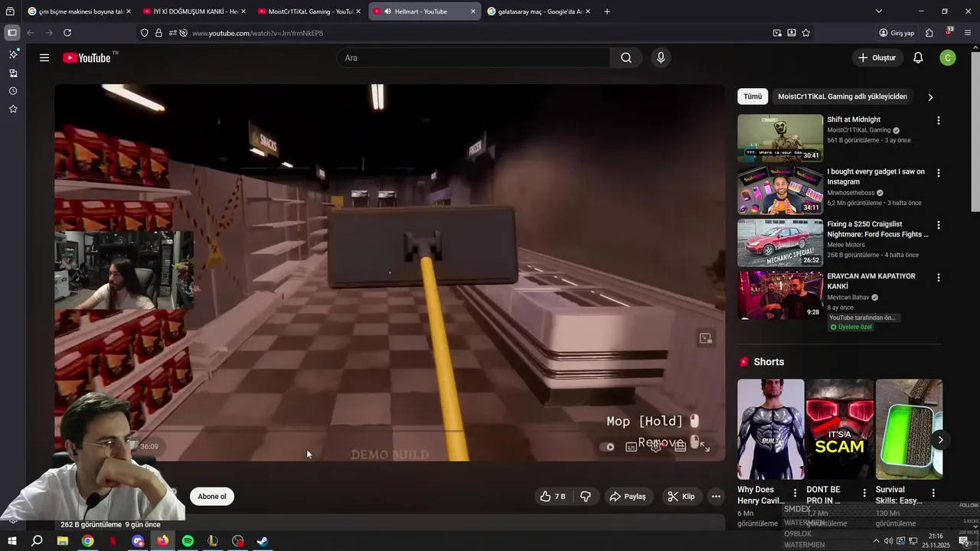Click Giriş yap in browser toolbar
980x551 pixels.
coord(897,33)
